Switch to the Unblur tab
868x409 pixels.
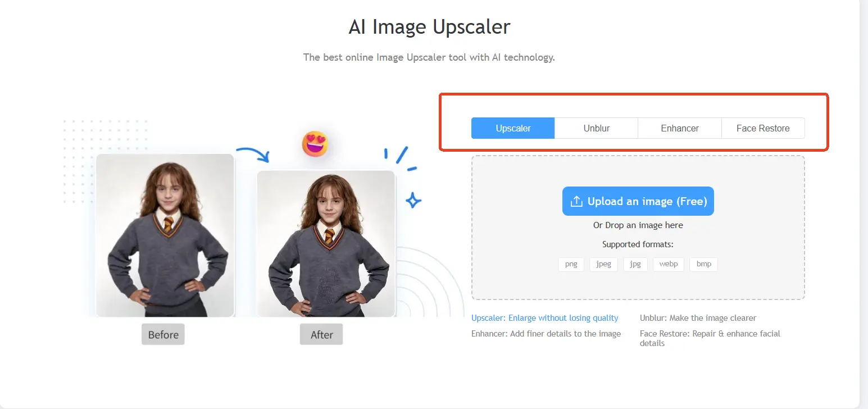point(597,128)
